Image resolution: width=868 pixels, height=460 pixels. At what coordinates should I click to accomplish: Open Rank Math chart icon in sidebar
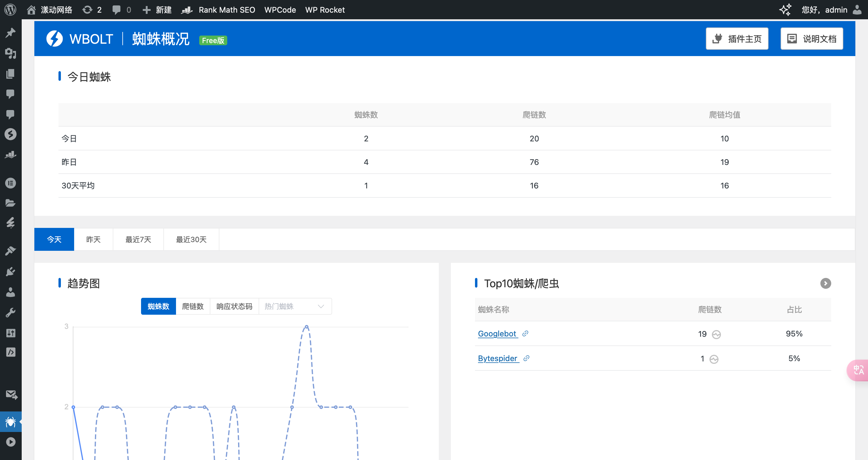click(11, 154)
